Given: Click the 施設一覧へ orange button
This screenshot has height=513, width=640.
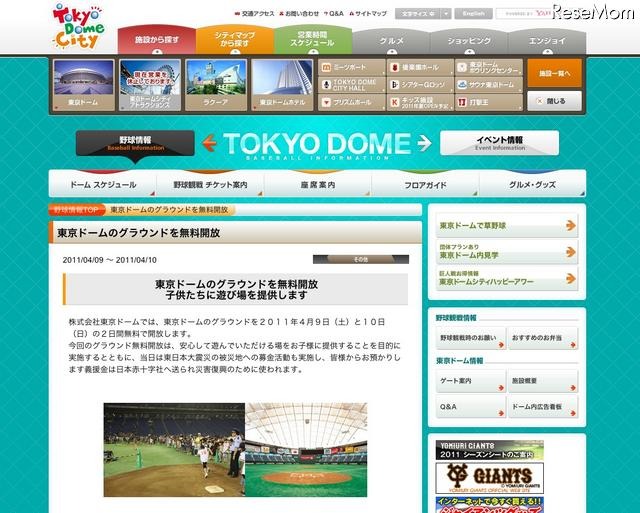Looking at the screenshot, I should pyautogui.click(x=554, y=73).
